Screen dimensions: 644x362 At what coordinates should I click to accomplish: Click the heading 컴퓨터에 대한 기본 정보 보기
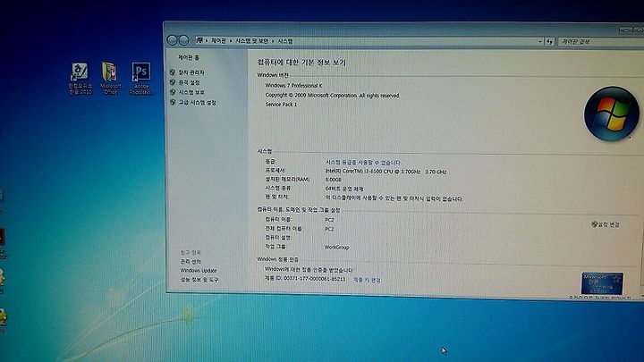pyautogui.click(x=302, y=63)
